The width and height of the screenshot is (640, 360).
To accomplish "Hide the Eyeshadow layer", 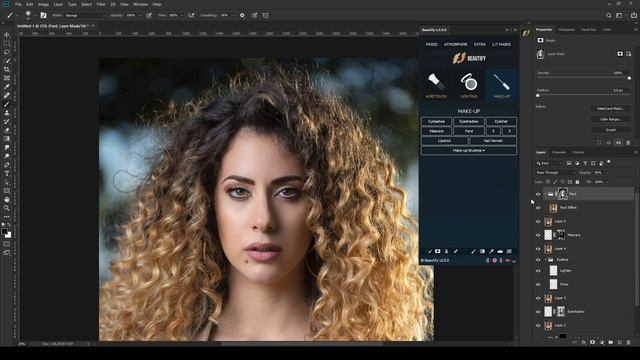I will 538,312.
